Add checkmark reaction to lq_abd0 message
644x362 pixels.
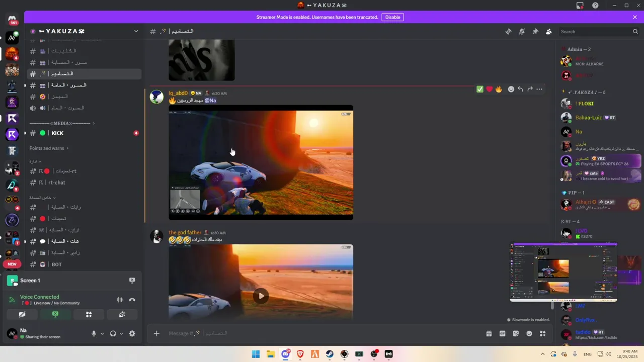click(x=480, y=89)
